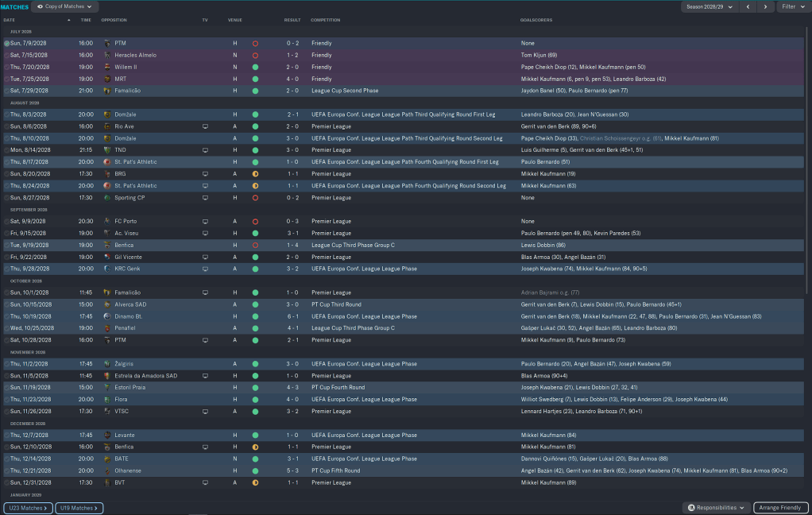Click the loss indicator for FC Porto match

pyautogui.click(x=255, y=222)
